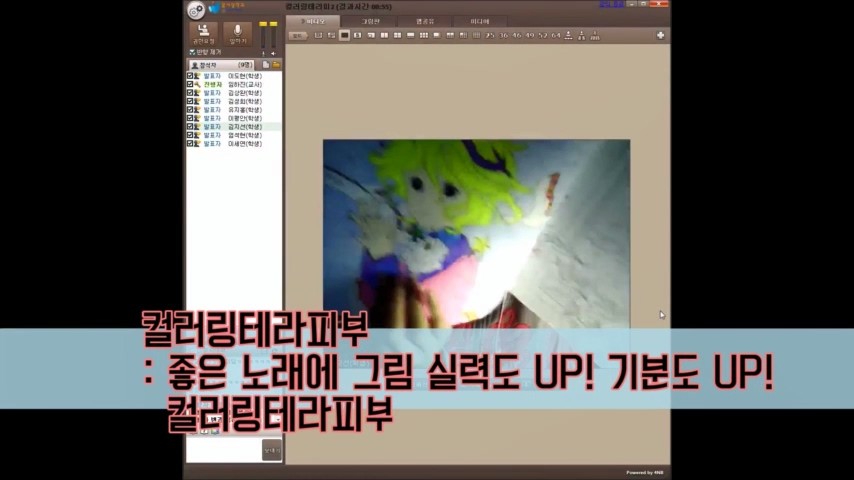The height and width of the screenshot is (480, 854).
Task: Toggle checkbox for first attendee 이도현(학생)
Action: [x=190, y=76]
